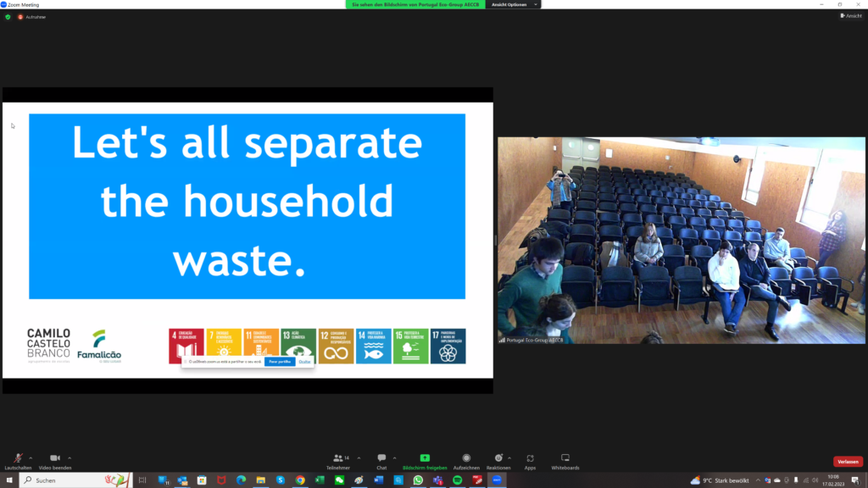The height and width of the screenshot is (488, 868).
Task: Start recording with the Aufzeichnen icon
Action: tap(466, 458)
